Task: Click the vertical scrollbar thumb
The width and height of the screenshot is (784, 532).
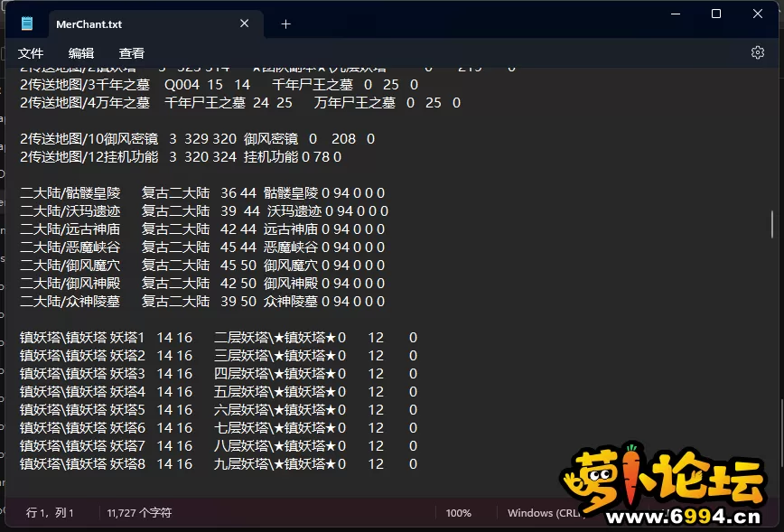Action: [x=772, y=223]
